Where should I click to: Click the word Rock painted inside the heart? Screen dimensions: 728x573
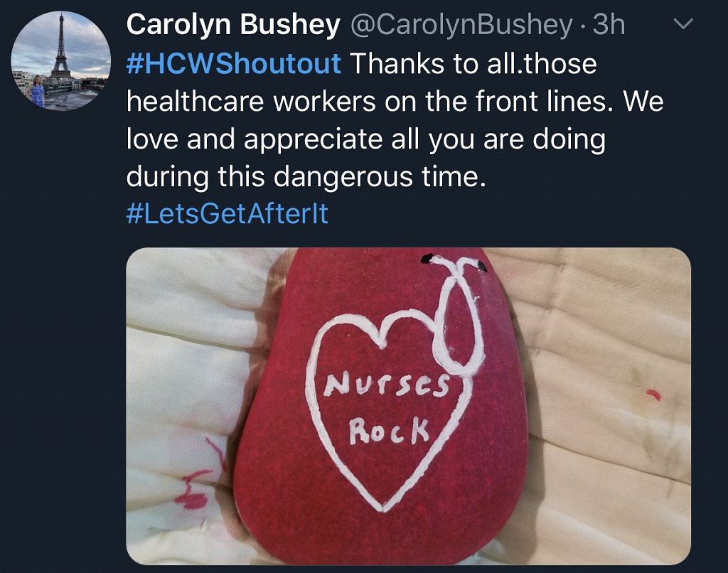click(389, 431)
